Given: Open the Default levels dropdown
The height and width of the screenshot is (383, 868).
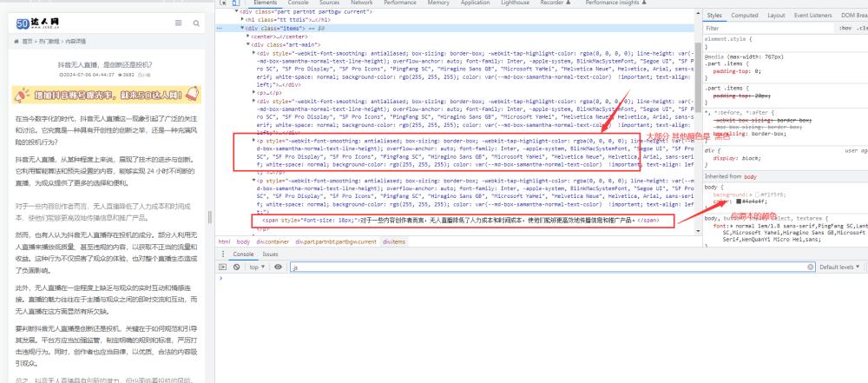Looking at the screenshot, I should point(839,267).
